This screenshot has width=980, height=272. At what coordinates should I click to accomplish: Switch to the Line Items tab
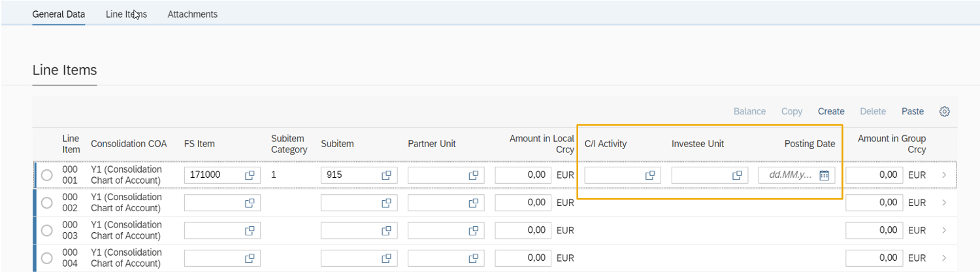click(126, 14)
